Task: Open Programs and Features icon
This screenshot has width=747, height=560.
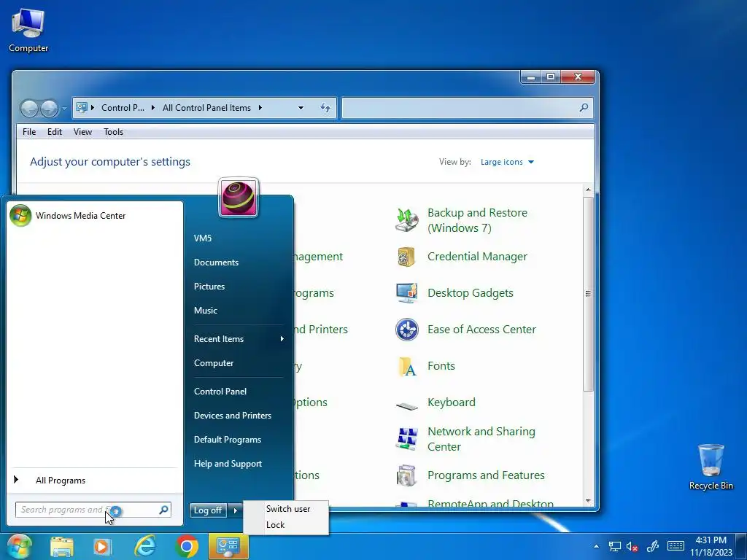Action: [406, 475]
